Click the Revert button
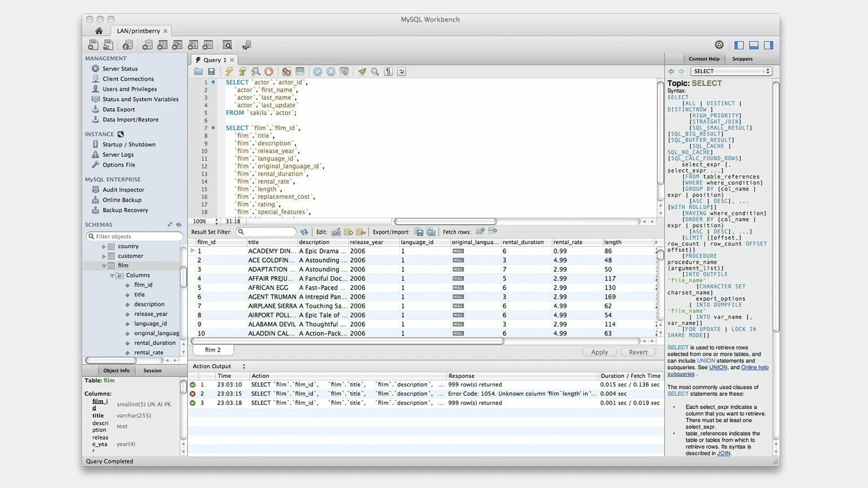868x488 pixels. 638,352
